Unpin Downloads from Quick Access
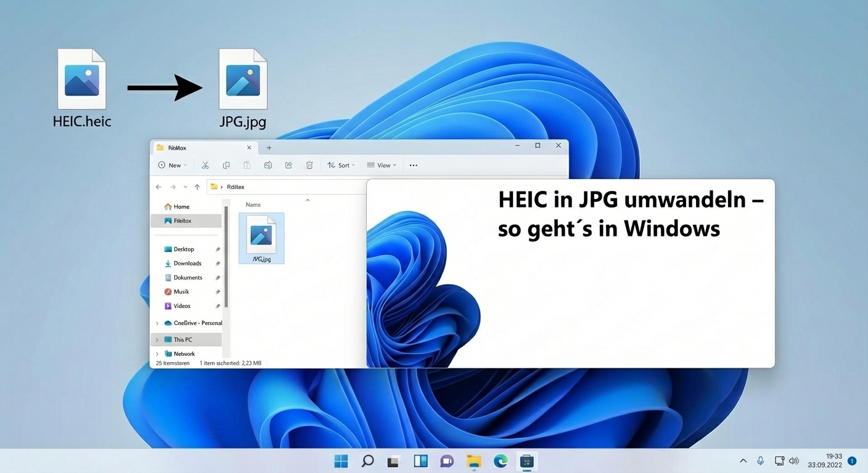This screenshot has height=473, width=868. pos(218,263)
